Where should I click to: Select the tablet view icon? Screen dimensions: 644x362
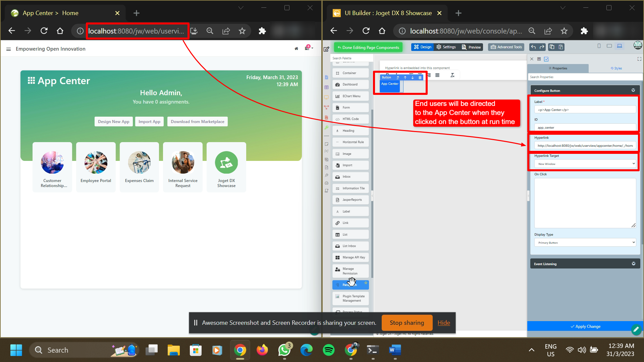click(x=609, y=46)
